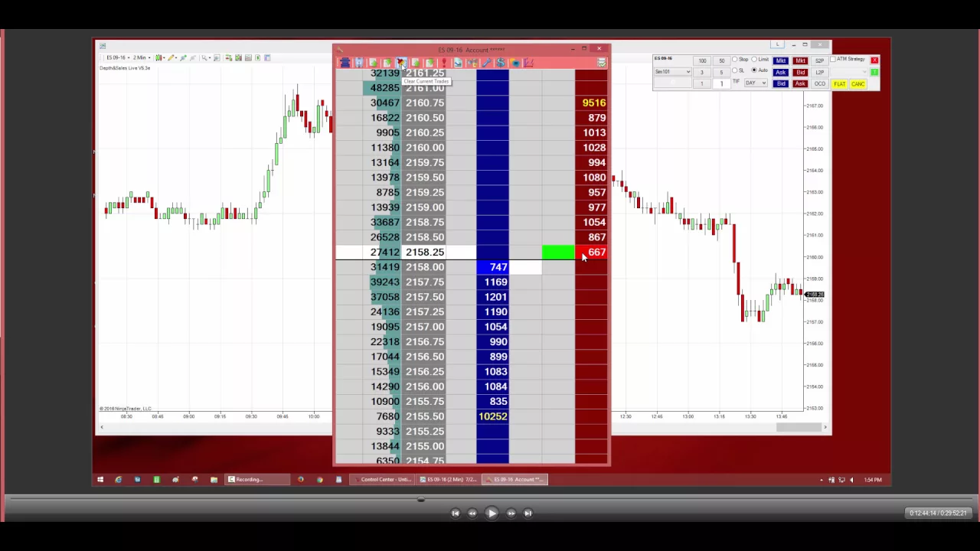The width and height of the screenshot is (980, 551).
Task: Open the ATM strategy template dropdown
Action: coord(848,72)
